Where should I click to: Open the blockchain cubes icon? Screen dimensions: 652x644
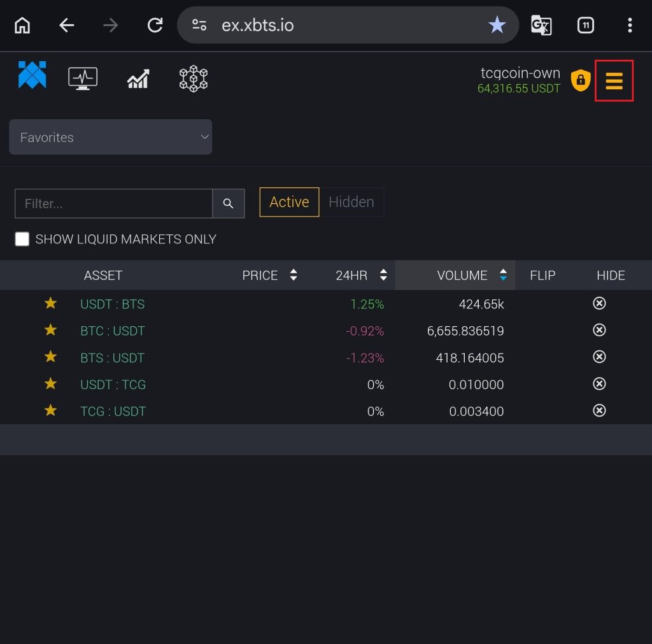[x=194, y=79]
